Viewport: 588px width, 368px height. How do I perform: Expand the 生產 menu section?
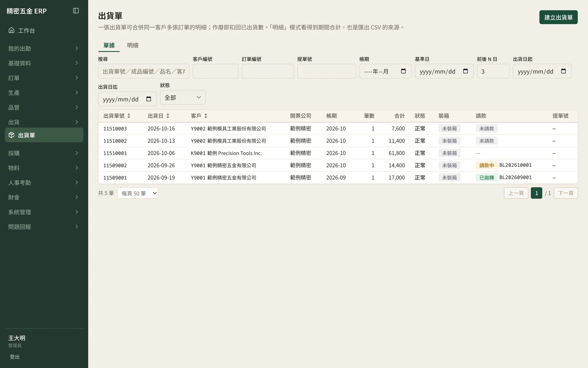(44, 93)
